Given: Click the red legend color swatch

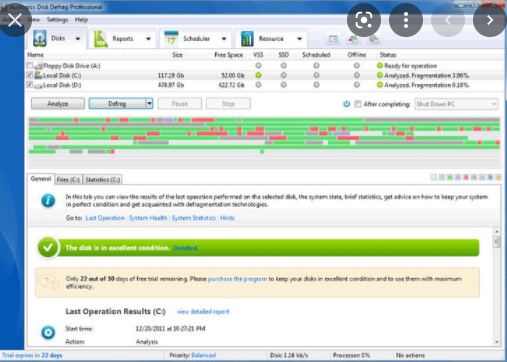Looking at the screenshot, I should coord(466,177).
